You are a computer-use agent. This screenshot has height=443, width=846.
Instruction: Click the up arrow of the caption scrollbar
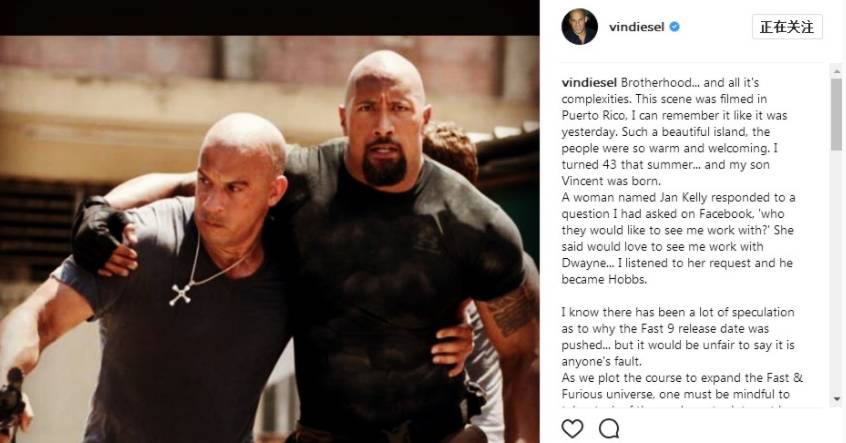[x=837, y=71]
